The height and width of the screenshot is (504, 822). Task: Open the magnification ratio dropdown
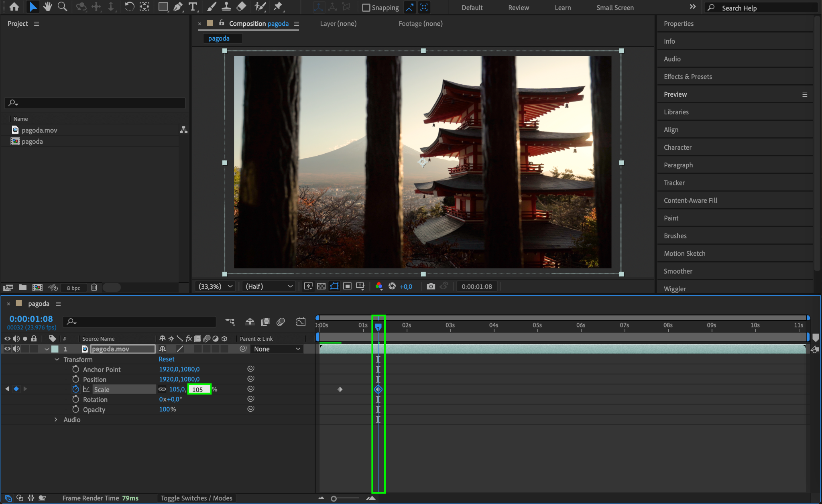[216, 286]
